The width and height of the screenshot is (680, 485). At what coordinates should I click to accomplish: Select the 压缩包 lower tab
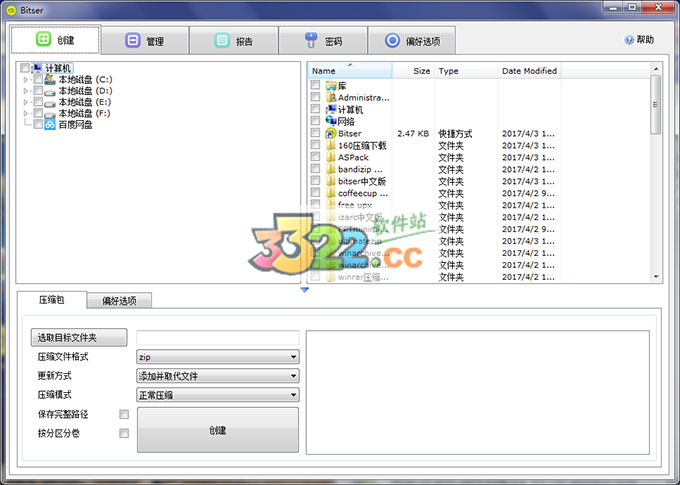tap(52, 300)
